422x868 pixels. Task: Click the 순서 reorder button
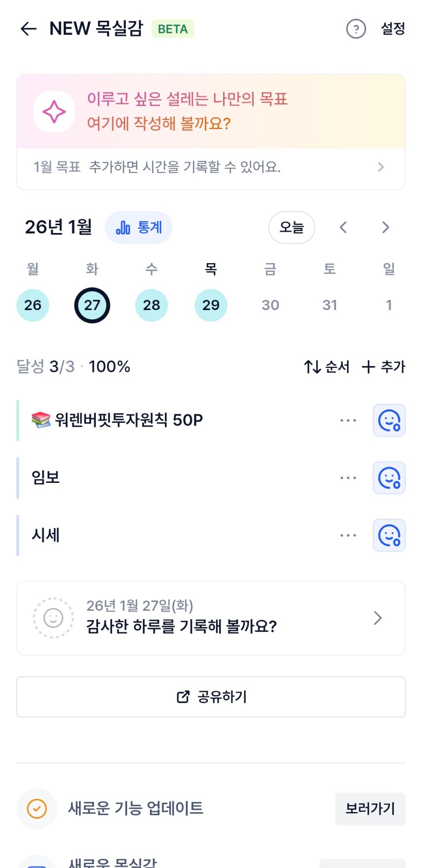(327, 367)
